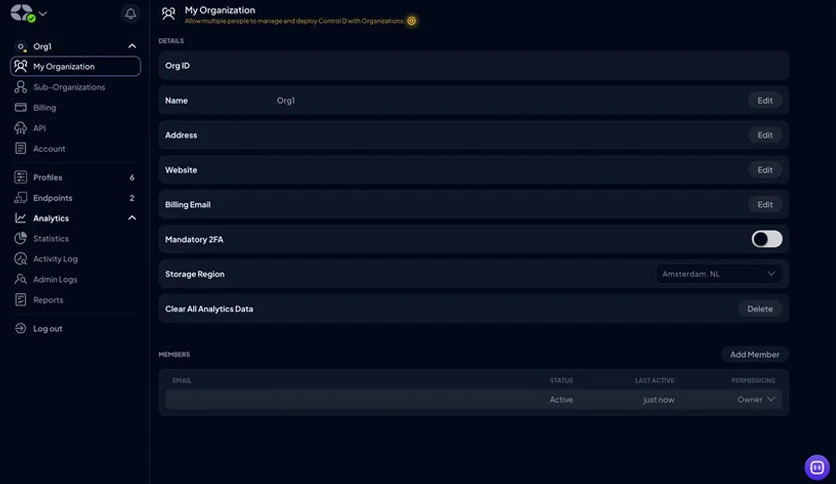836x484 pixels.
Task: Click the Statistics pie chart icon
Action: click(21, 238)
